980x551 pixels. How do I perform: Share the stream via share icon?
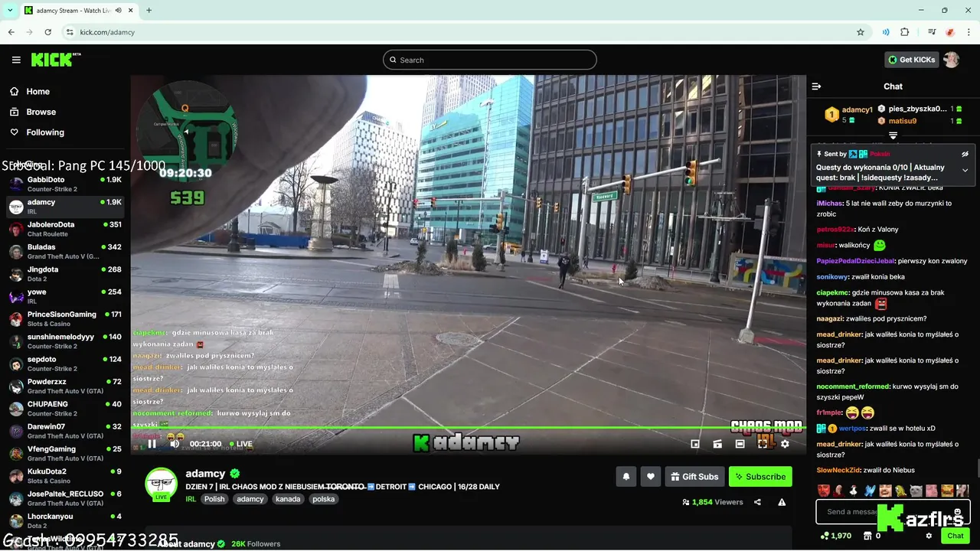click(x=757, y=502)
